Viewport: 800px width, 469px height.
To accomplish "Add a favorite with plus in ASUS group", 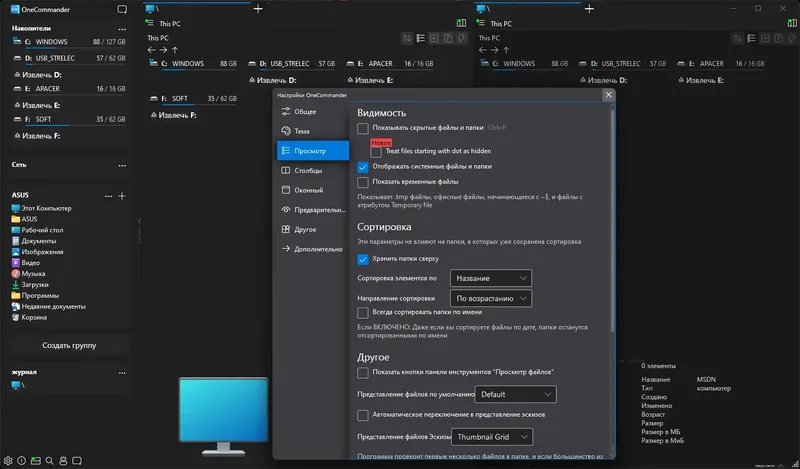I will coord(121,195).
